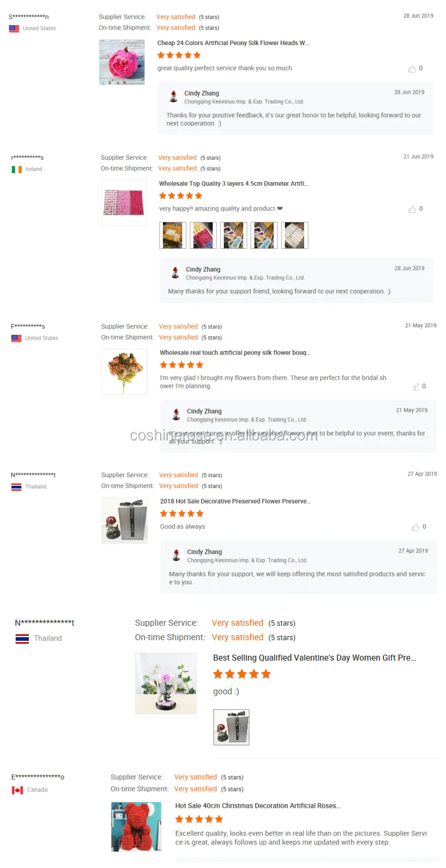Like the "Good as always" review
Screen dimensions: 446x868
tap(415, 527)
